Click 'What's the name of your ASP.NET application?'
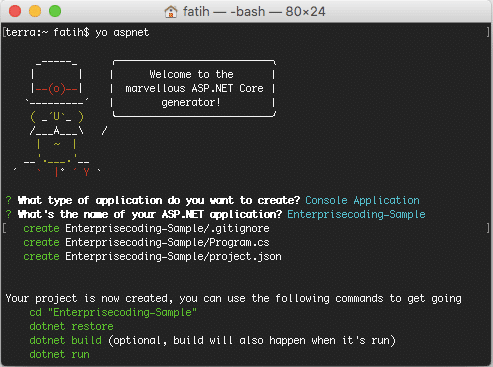This screenshot has width=493, height=367. (x=150, y=214)
